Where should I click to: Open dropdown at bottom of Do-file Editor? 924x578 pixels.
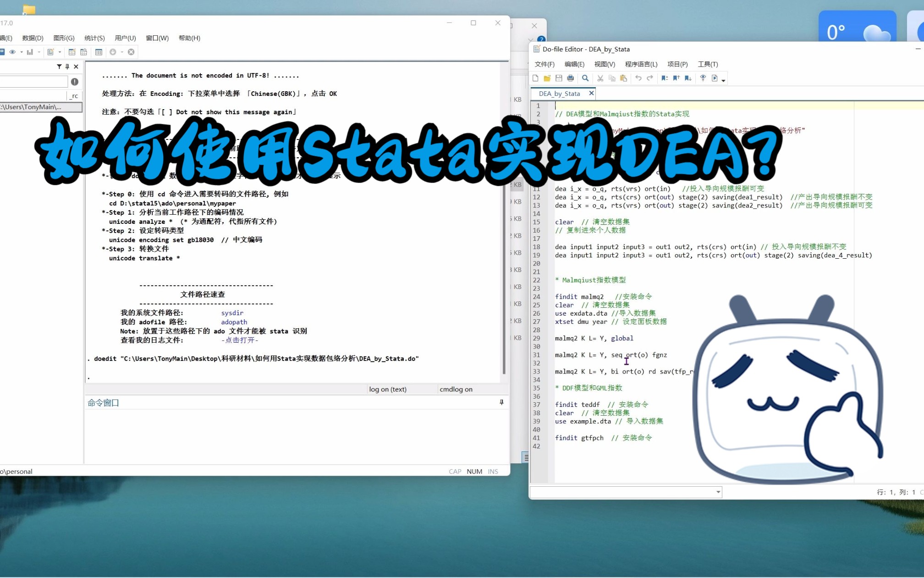718,492
